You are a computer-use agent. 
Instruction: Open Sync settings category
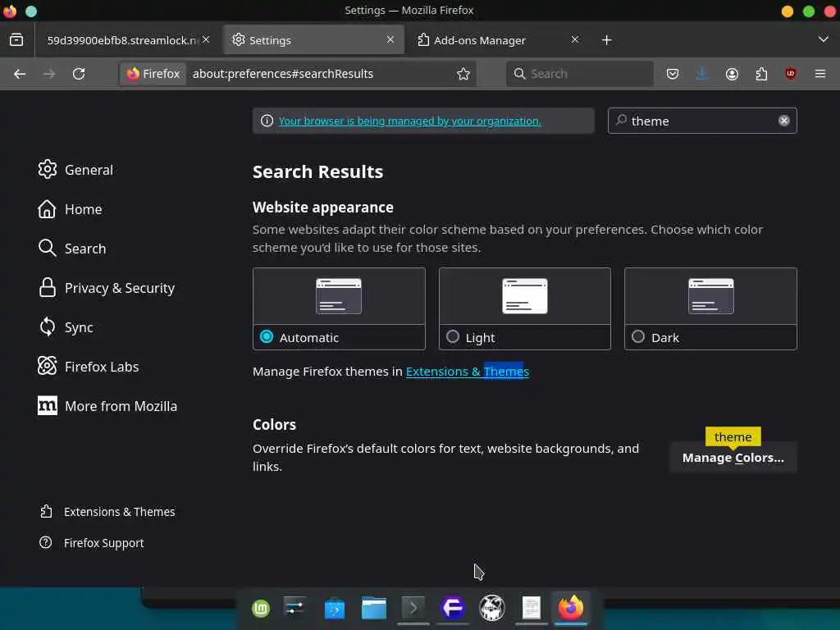[x=66, y=327]
